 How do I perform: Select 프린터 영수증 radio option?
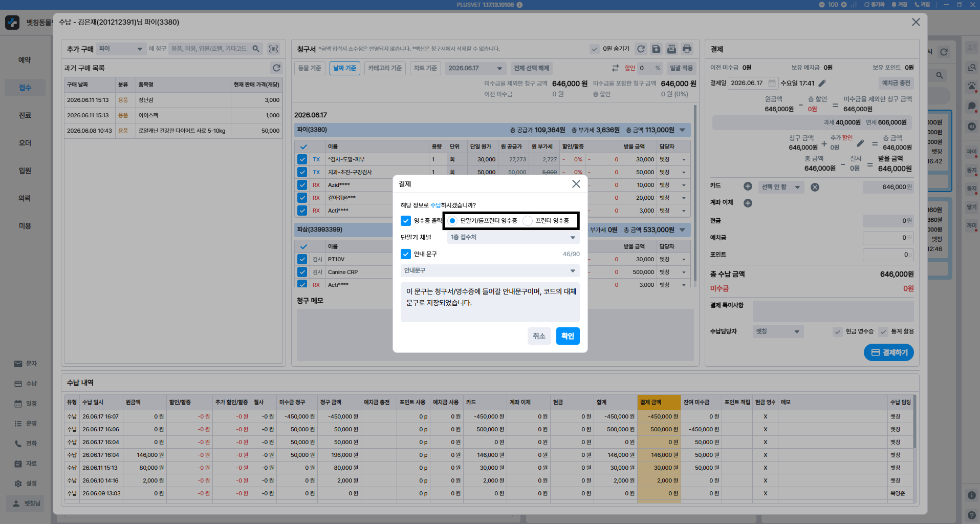528,221
